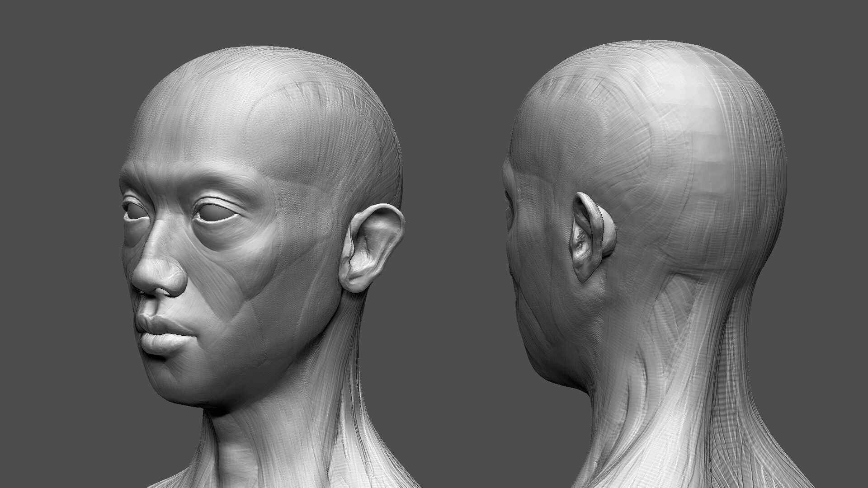The image size is (868, 488).
Task: Select the ear on the front-facing head
Action: (x=372, y=248)
